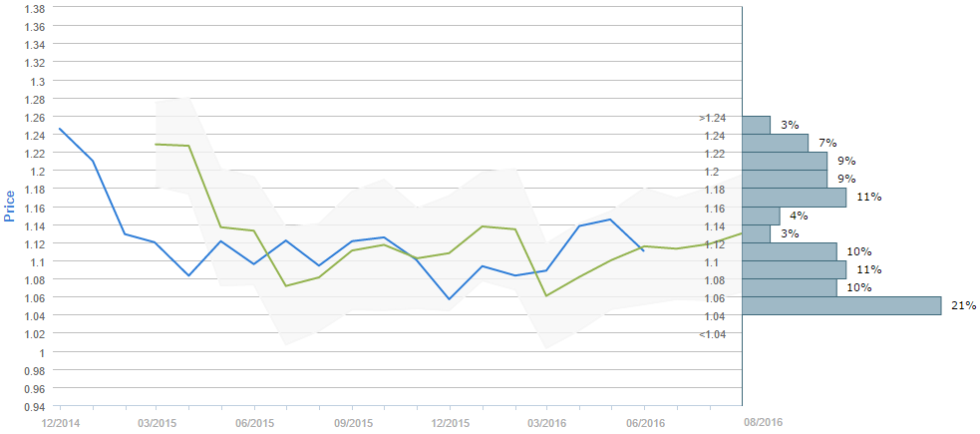This screenshot has height=434, width=980.
Task: Click the >1.24 histogram range label
Action: pyautogui.click(x=712, y=118)
